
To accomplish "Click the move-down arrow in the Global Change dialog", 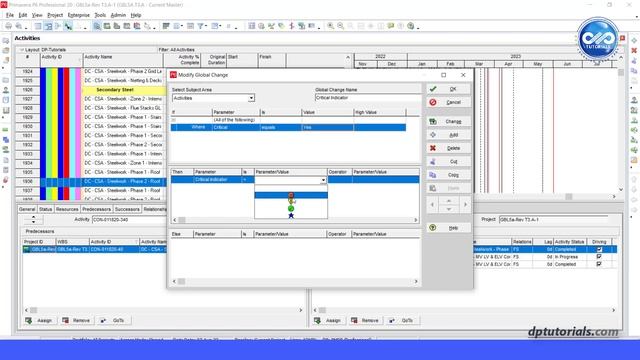I will click(449, 209).
